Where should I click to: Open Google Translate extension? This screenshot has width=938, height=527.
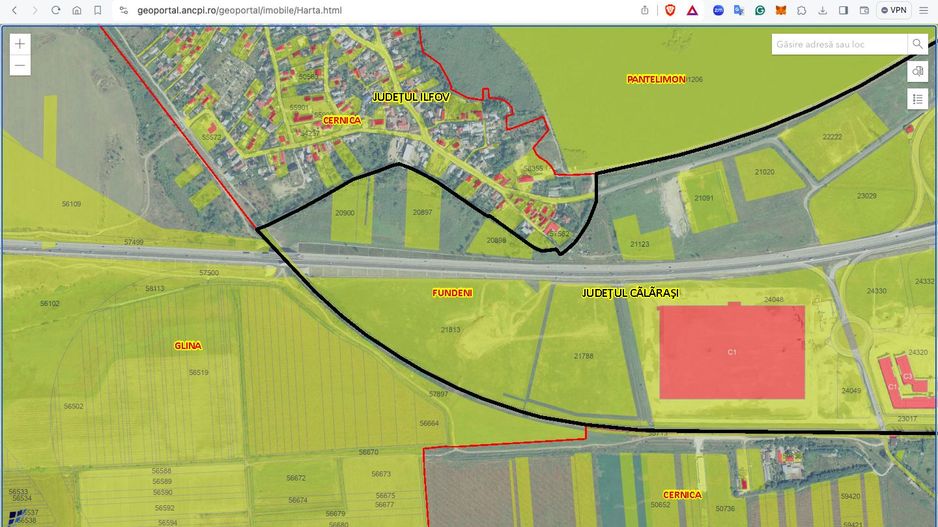coord(739,10)
